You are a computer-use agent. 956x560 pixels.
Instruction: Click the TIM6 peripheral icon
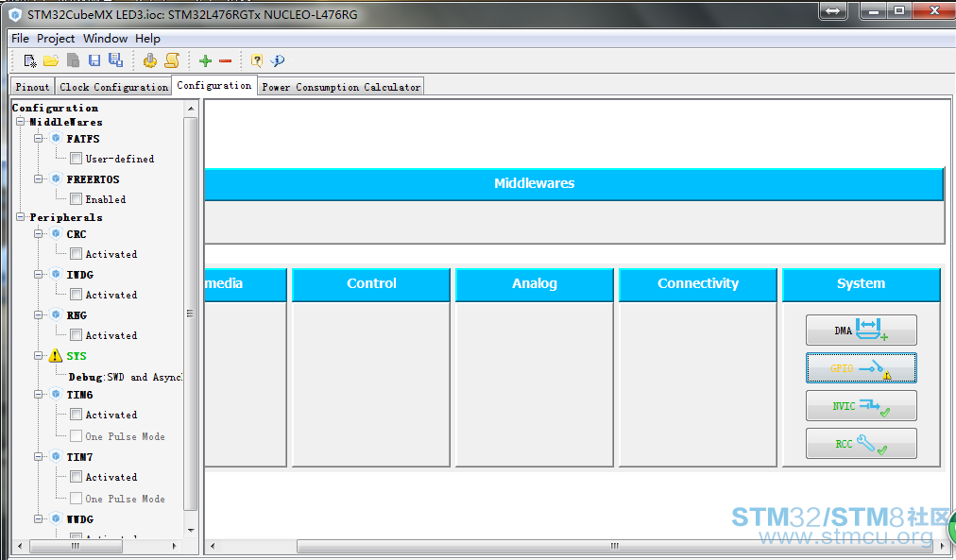[x=56, y=394]
